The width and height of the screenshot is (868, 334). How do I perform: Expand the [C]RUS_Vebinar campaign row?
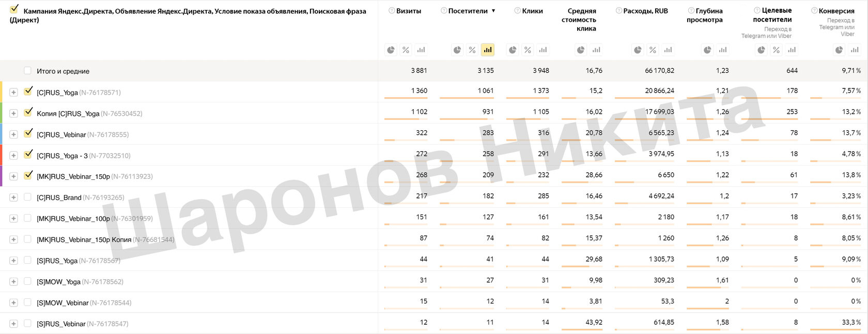[x=13, y=134]
